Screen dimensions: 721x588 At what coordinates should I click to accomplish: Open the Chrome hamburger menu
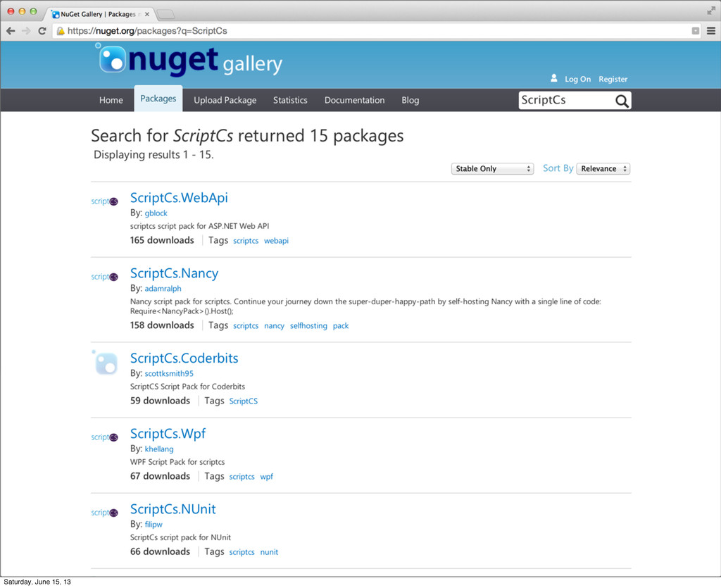(x=711, y=31)
